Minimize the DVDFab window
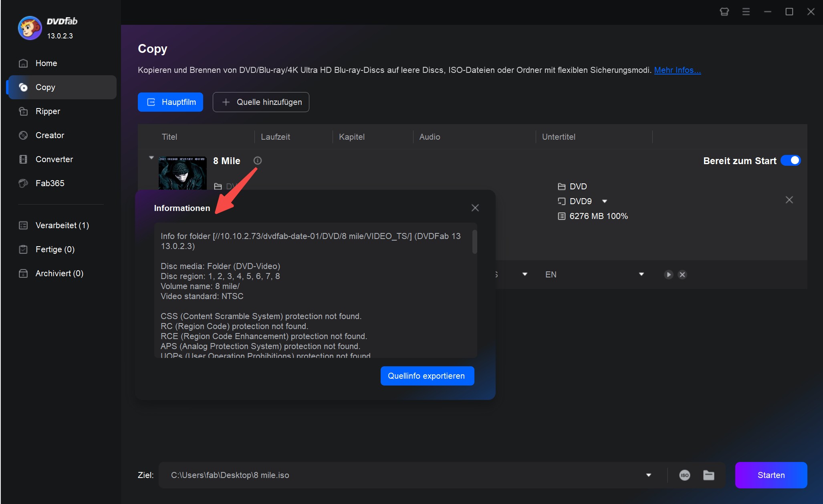The height and width of the screenshot is (504, 823). 768,12
